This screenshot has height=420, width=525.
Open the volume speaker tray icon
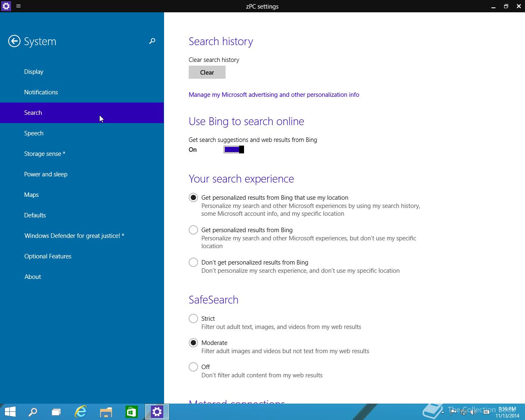point(474,412)
